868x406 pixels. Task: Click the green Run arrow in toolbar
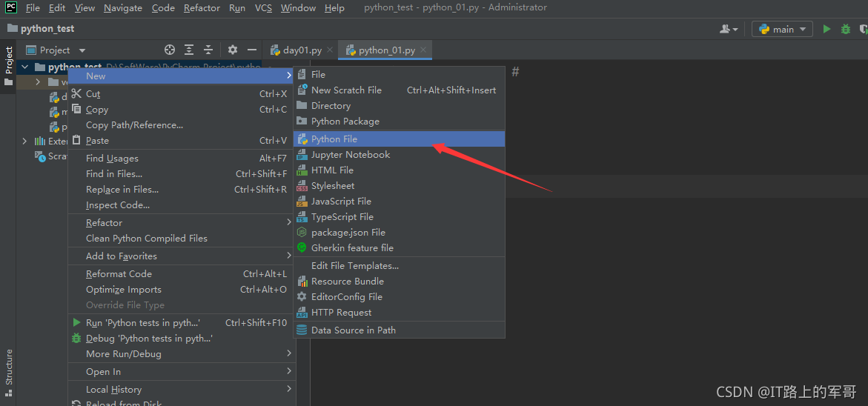(x=826, y=30)
